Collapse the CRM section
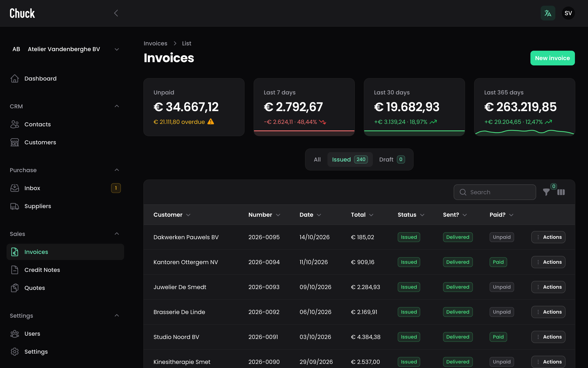 [117, 106]
